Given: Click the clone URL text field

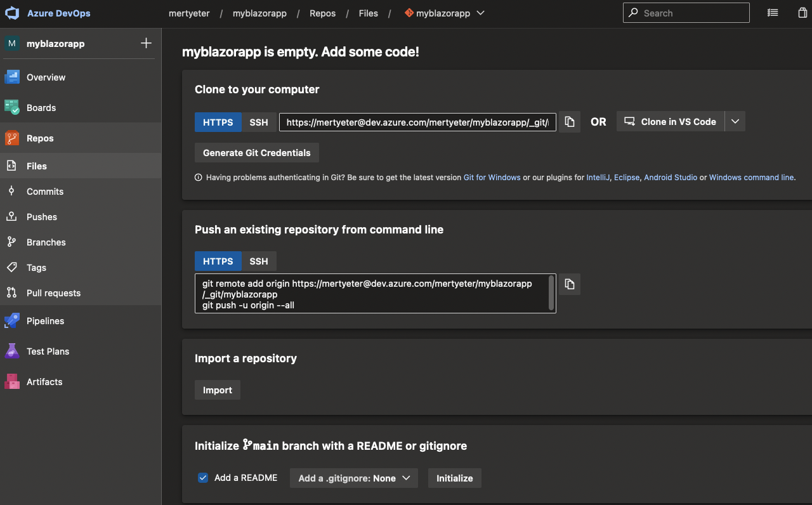Looking at the screenshot, I should pyautogui.click(x=418, y=122).
